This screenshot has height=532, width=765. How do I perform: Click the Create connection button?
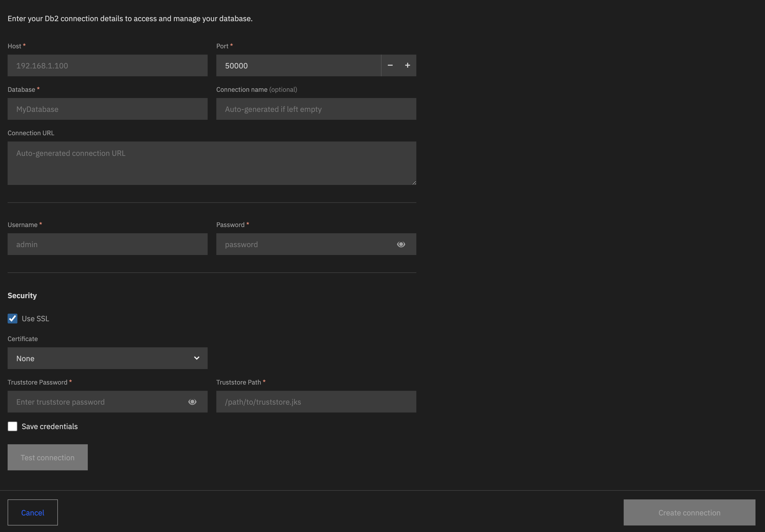688,512
